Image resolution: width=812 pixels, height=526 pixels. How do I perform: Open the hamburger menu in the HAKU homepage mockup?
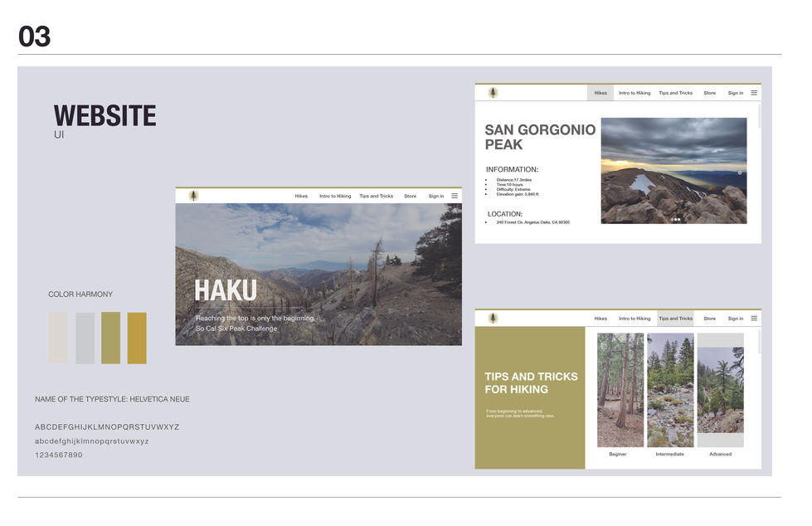[x=455, y=196]
